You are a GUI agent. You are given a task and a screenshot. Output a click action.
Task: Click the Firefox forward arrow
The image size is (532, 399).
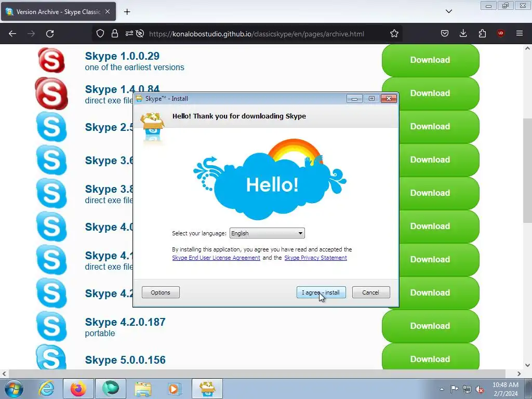pyautogui.click(x=31, y=34)
